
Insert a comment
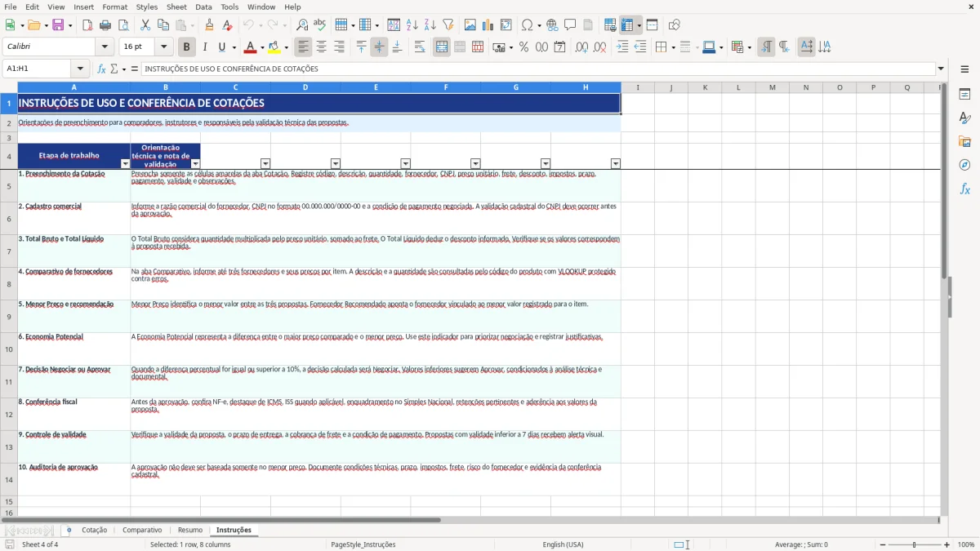pos(571,25)
